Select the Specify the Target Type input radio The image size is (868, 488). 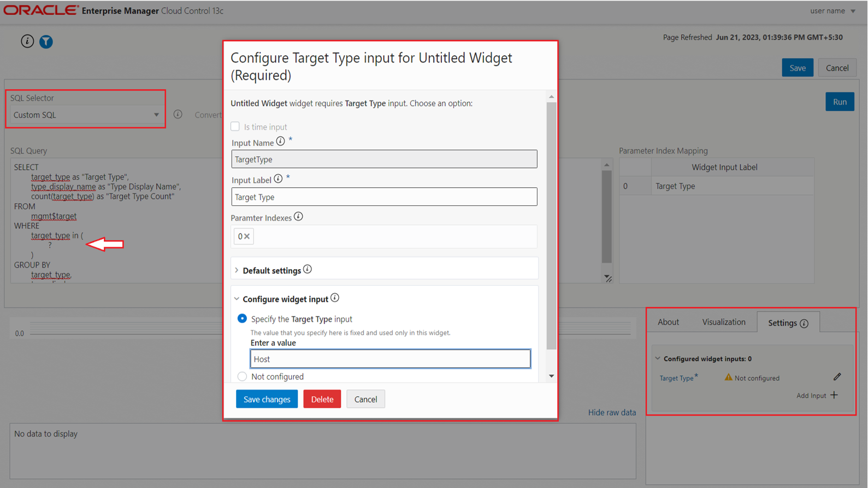coord(242,319)
